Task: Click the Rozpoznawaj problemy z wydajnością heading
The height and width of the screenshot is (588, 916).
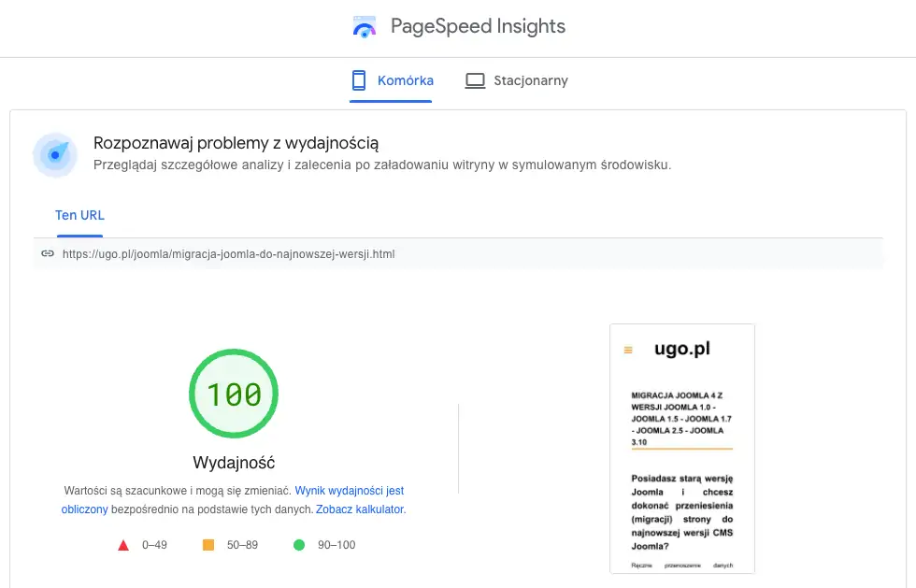Action: point(236,143)
